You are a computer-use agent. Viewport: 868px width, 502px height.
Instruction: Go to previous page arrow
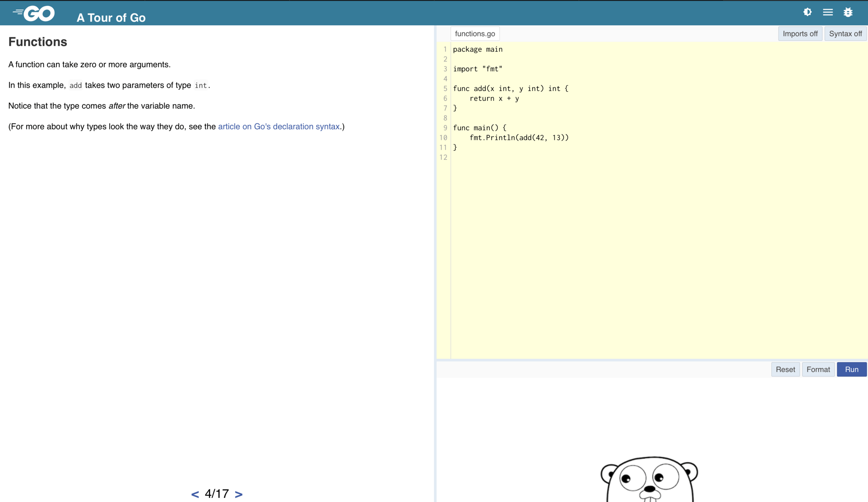pyautogui.click(x=195, y=494)
